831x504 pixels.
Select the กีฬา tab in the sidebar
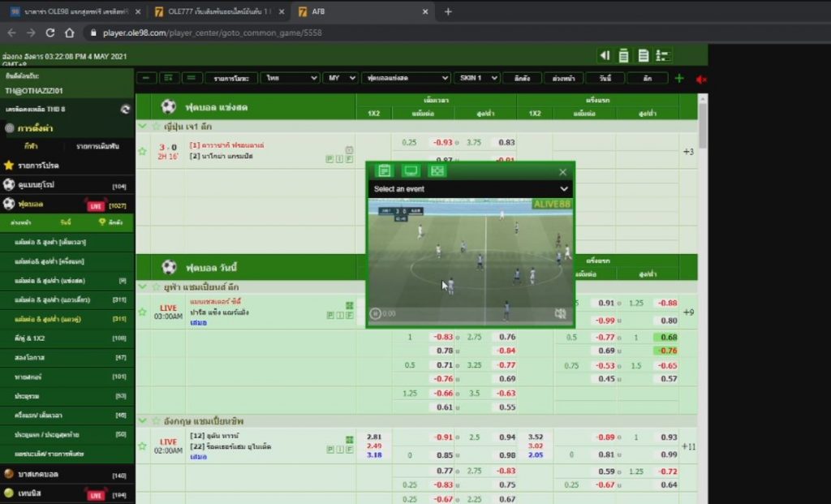tap(31, 146)
